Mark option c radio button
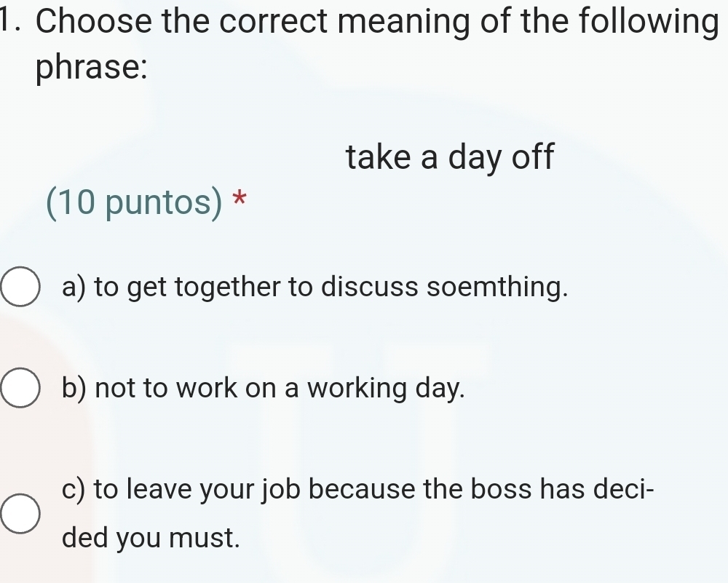Viewport: 728px width, 583px height. (18, 515)
